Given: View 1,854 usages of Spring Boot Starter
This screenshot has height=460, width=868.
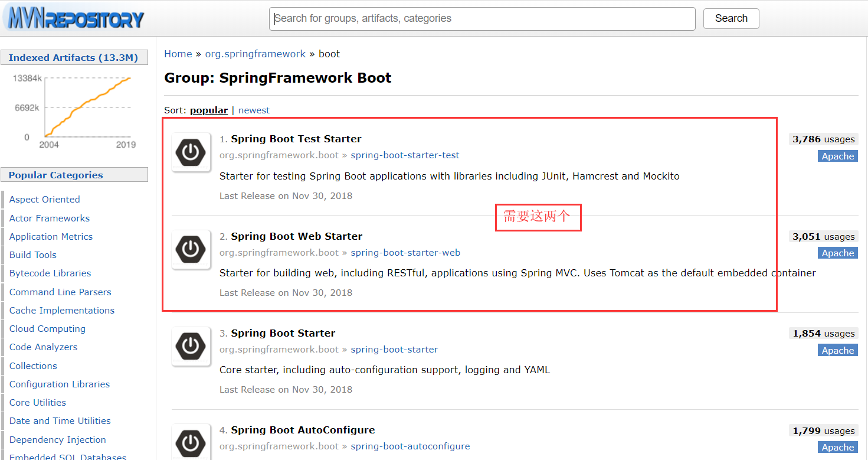Looking at the screenshot, I should tap(824, 334).
